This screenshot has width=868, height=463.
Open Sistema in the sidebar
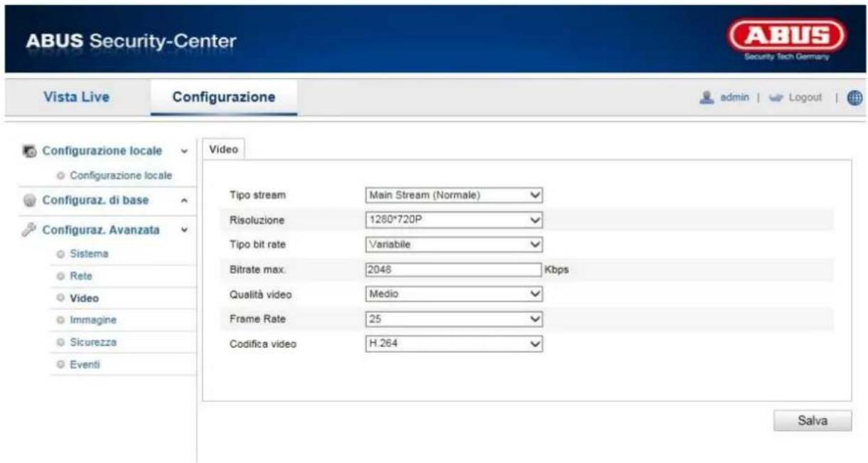[x=89, y=254]
